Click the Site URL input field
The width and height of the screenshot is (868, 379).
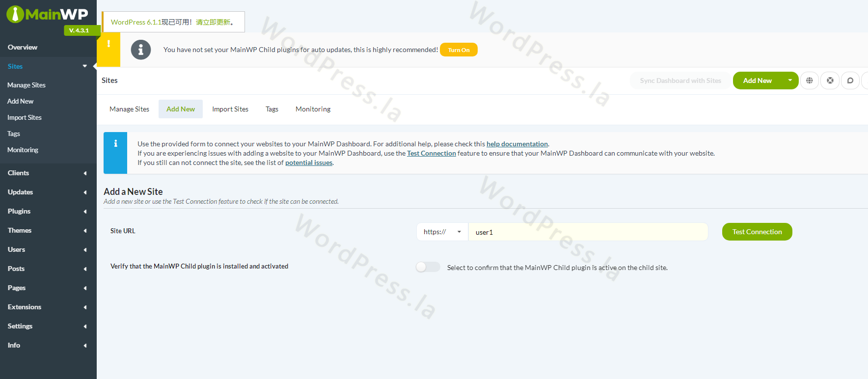588,232
